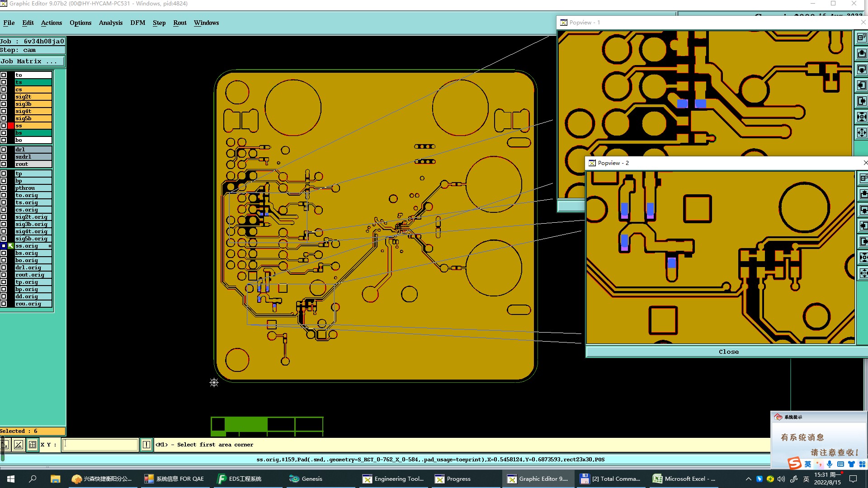Enable the display checkbox for layer bs.orig
Screen dimensions: 868x488
coord(4,253)
